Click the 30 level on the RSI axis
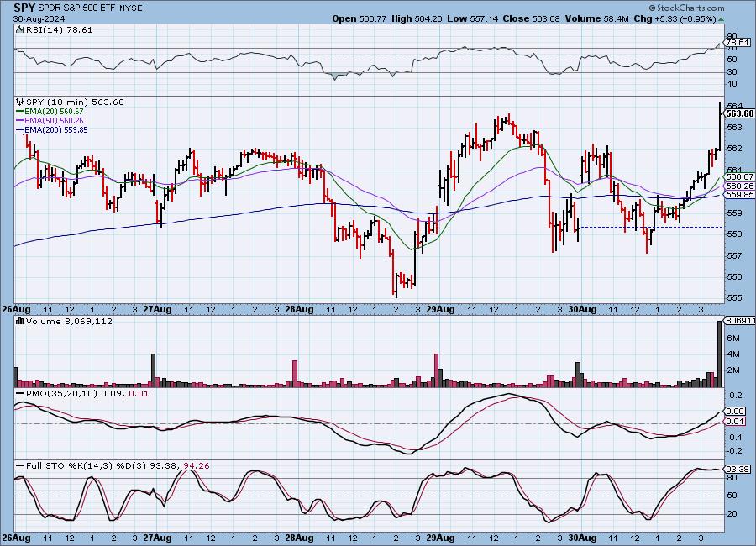This screenshot has width=756, height=546. (x=732, y=72)
